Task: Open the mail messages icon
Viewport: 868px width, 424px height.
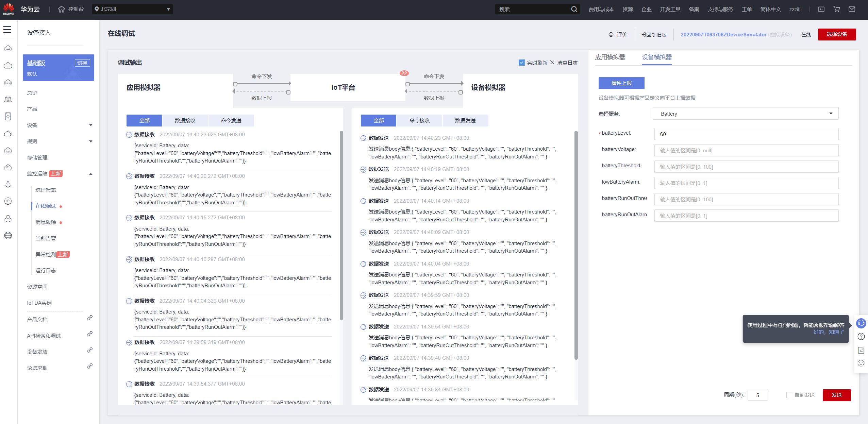Action: [852, 9]
